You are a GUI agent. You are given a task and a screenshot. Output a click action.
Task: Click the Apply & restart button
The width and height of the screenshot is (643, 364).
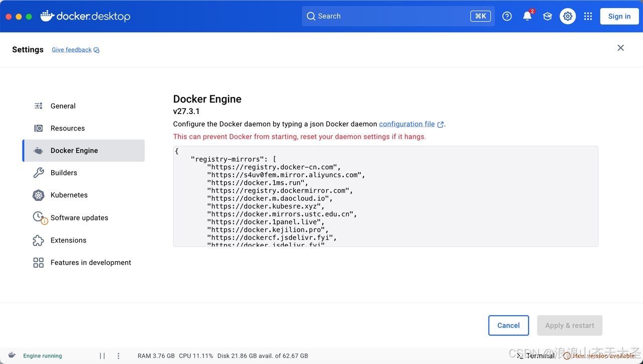pos(570,325)
